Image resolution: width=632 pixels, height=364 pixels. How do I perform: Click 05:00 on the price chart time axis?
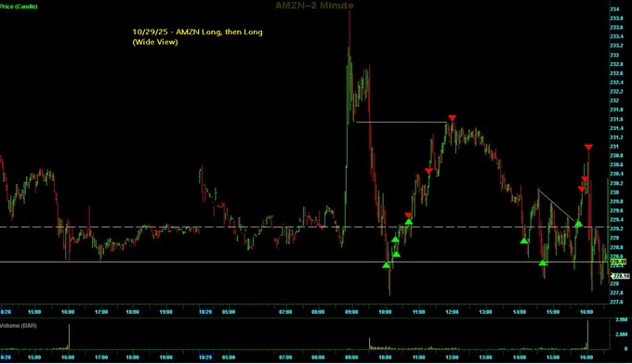coord(229,312)
